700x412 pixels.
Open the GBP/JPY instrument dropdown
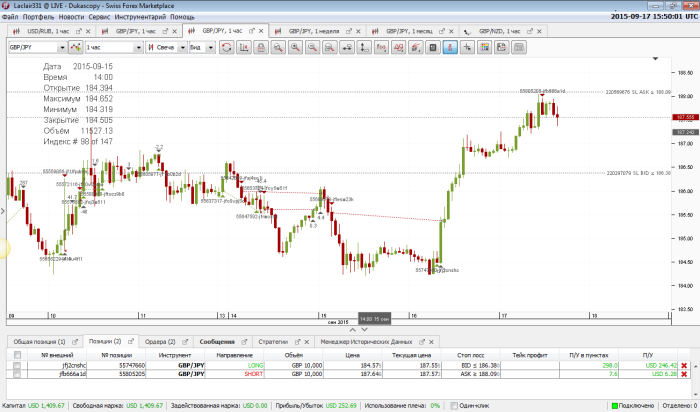62,47
